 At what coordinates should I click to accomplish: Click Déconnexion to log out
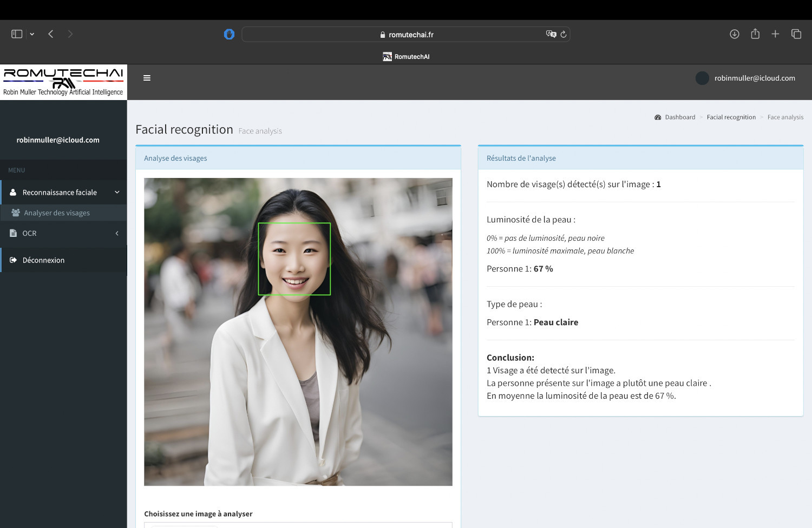click(43, 260)
